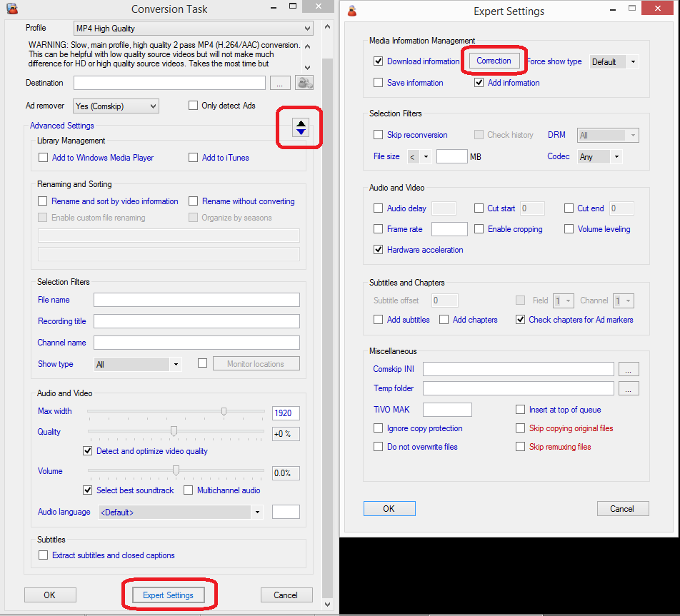680x616 pixels.
Task: Open the Correction dialog
Action: [x=494, y=61]
